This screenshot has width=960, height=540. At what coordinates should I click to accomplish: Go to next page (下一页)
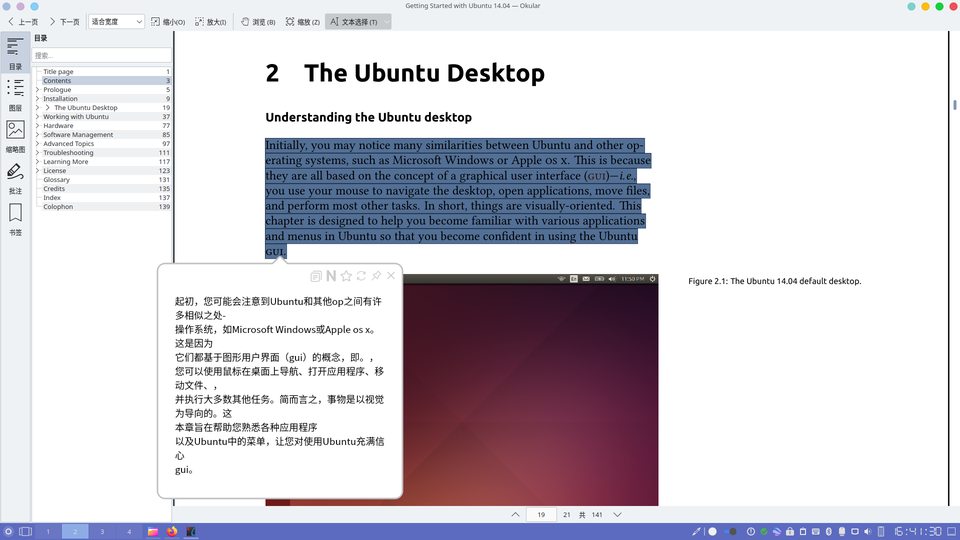[x=64, y=21]
